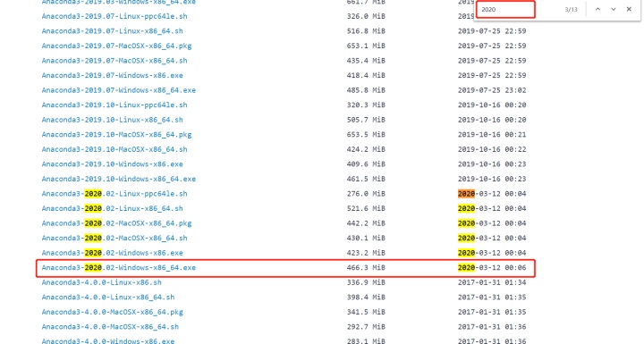Screen dimensions: 644x344
Task: Select the 276.0 MiB size value
Action: pyautogui.click(x=366, y=194)
